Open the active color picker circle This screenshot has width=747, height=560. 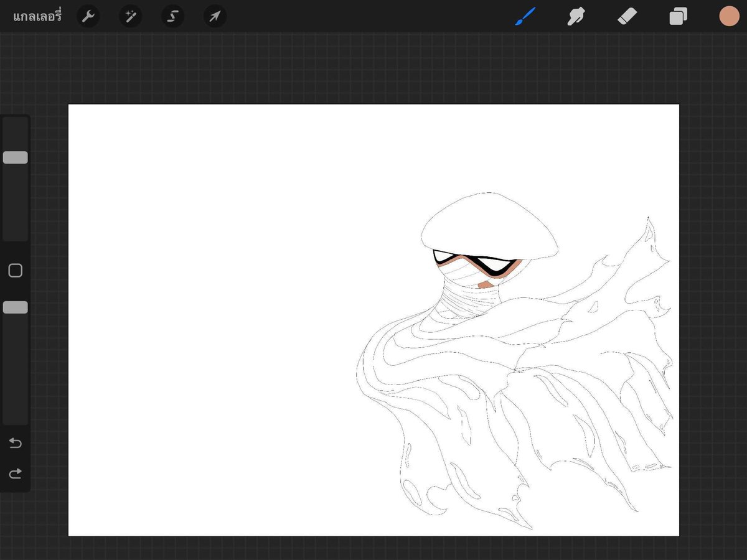point(729,16)
